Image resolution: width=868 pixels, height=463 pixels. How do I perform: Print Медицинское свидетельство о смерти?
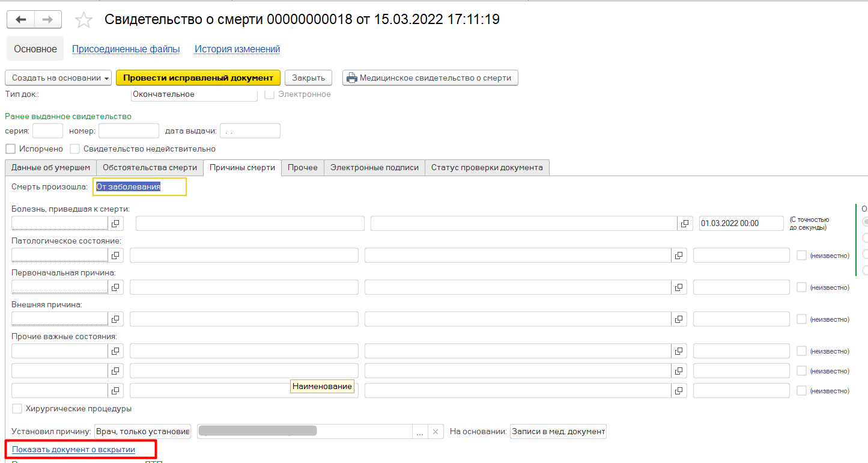click(x=430, y=78)
